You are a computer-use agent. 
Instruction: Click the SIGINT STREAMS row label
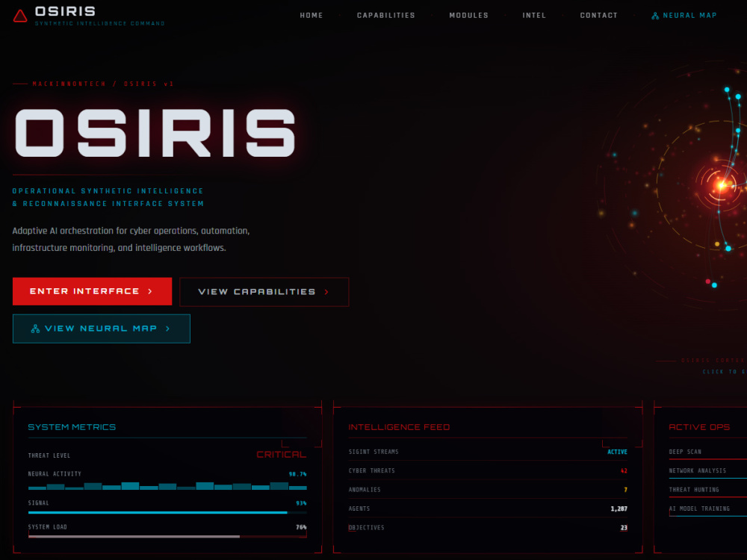pos(373,452)
